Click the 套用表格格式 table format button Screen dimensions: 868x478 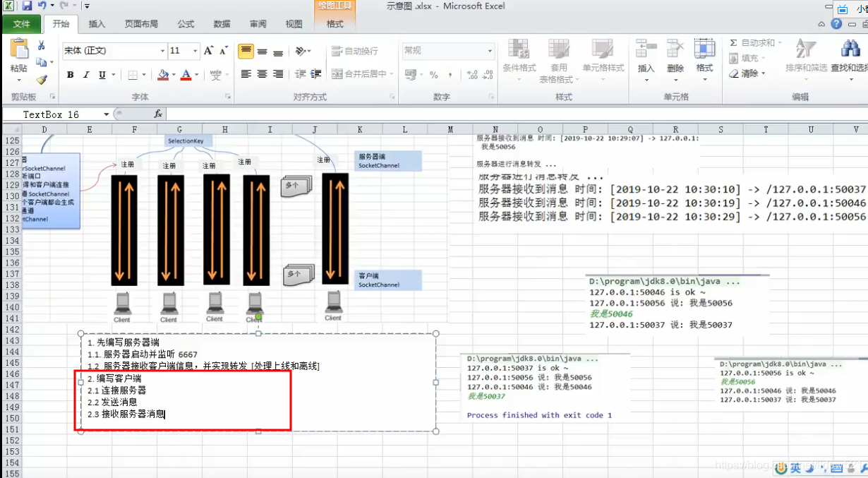tap(559, 61)
